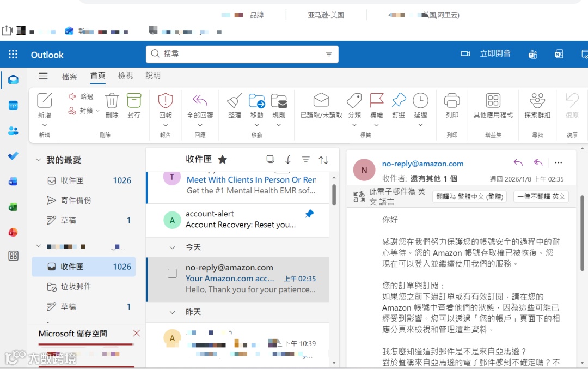
Task: Switch to the 檢視 ribbon tab
Action: 125,76
